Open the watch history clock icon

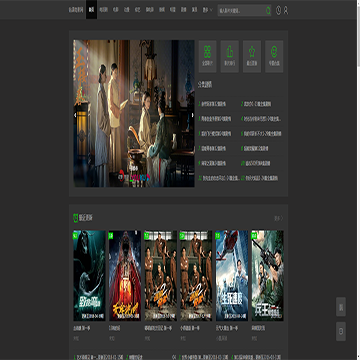(x=279, y=11)
